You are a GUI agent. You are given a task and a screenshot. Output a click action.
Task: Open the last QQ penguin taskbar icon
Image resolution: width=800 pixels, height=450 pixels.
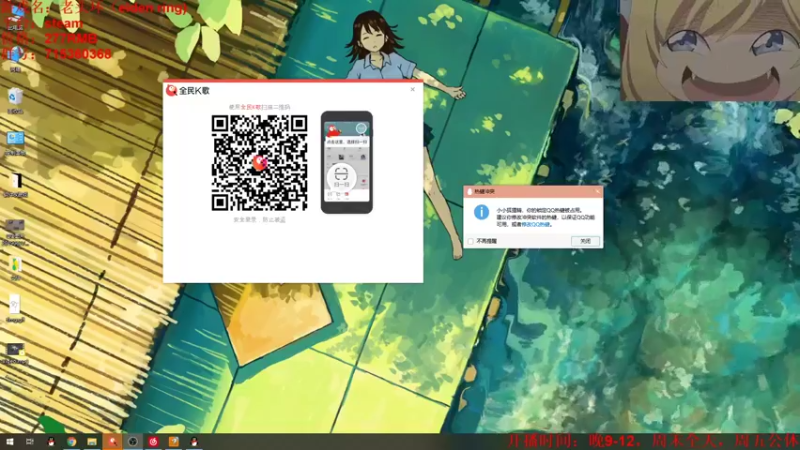point(194,442)
